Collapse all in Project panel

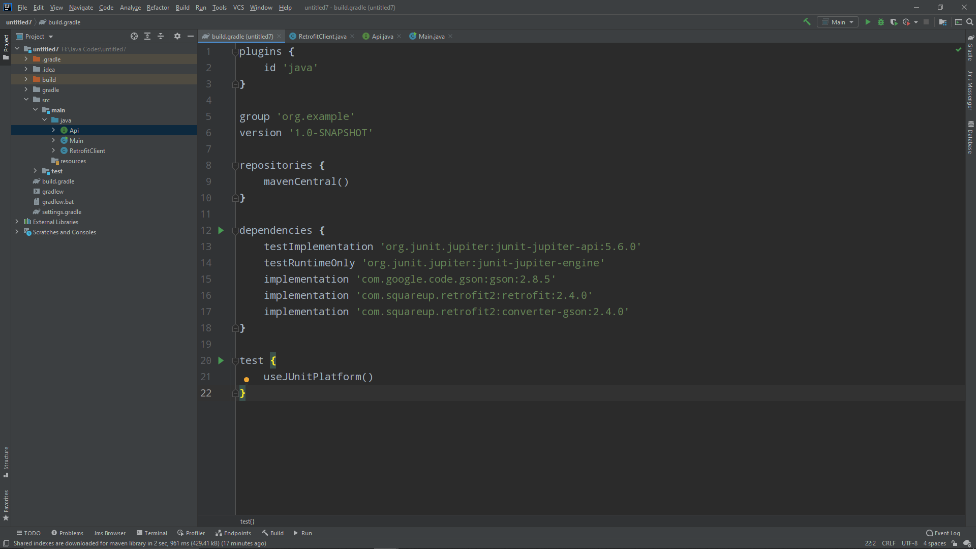[161, 37]
